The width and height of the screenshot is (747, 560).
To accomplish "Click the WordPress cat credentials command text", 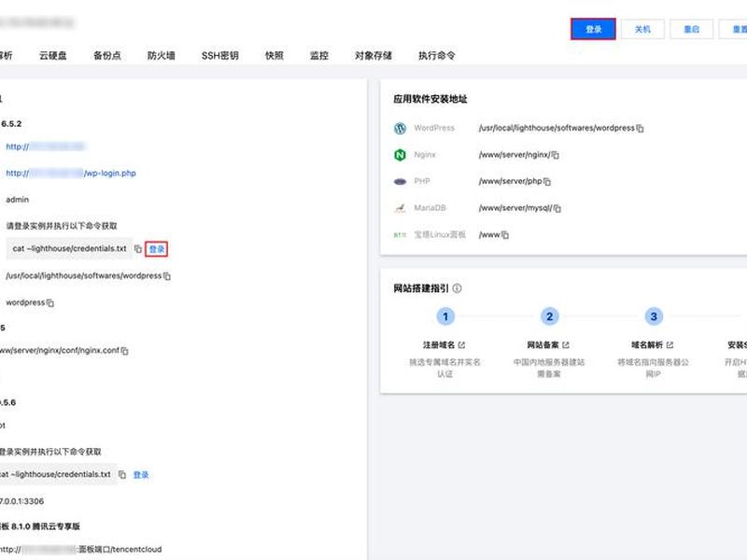I will click(69, 248).
